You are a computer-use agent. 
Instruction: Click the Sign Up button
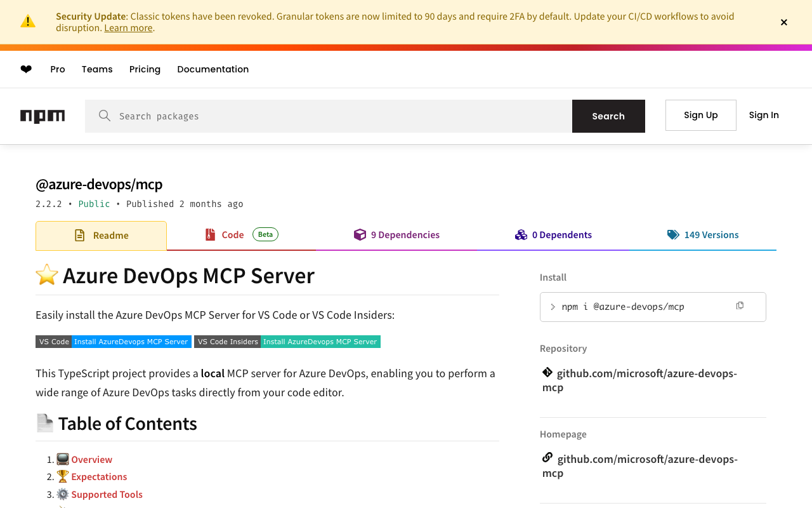coord(700,115)
